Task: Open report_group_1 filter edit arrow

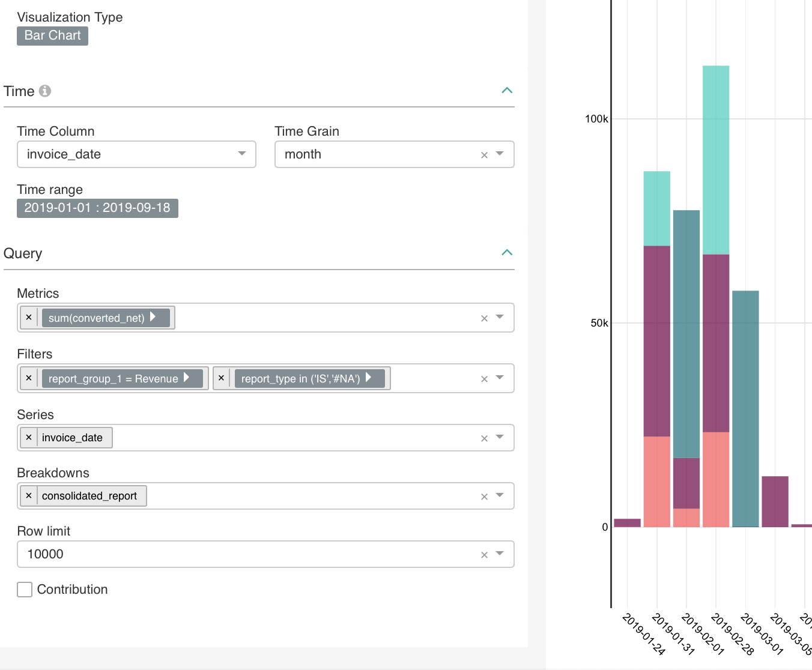Action: [x=187, y=378]
